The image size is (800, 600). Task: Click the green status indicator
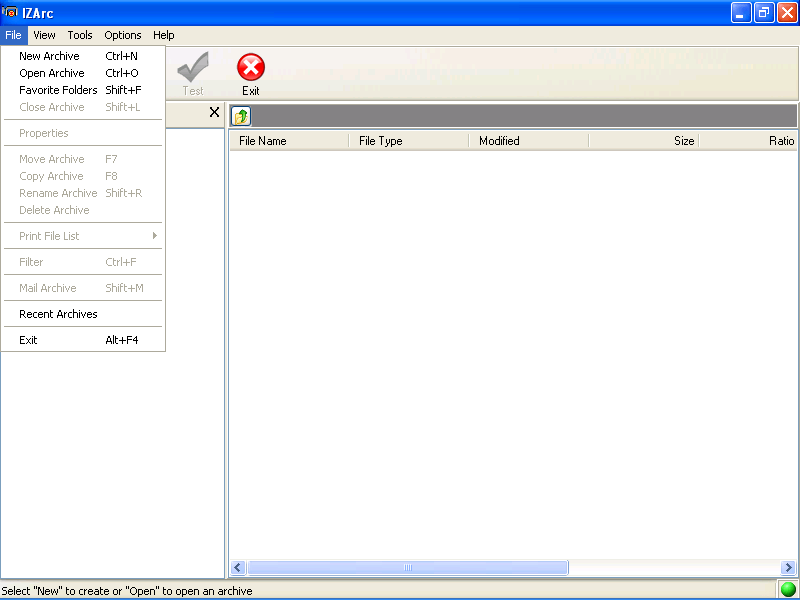pos(788,590)
